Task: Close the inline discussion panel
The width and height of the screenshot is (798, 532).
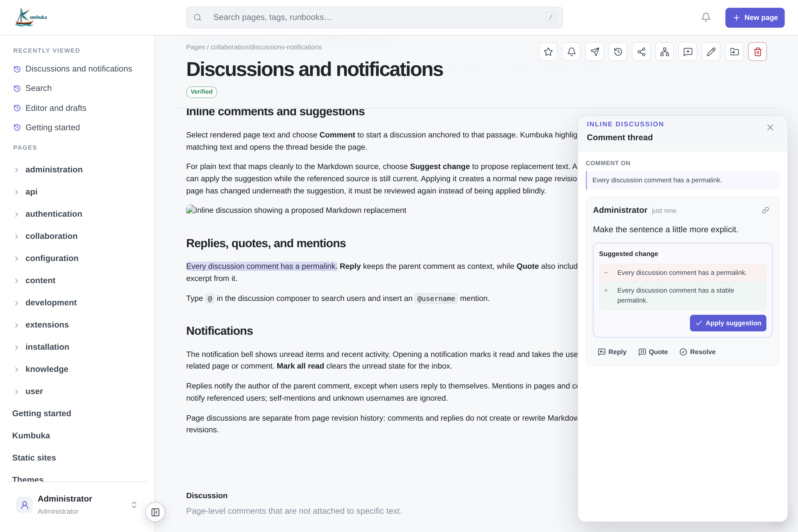Action: 770,127
